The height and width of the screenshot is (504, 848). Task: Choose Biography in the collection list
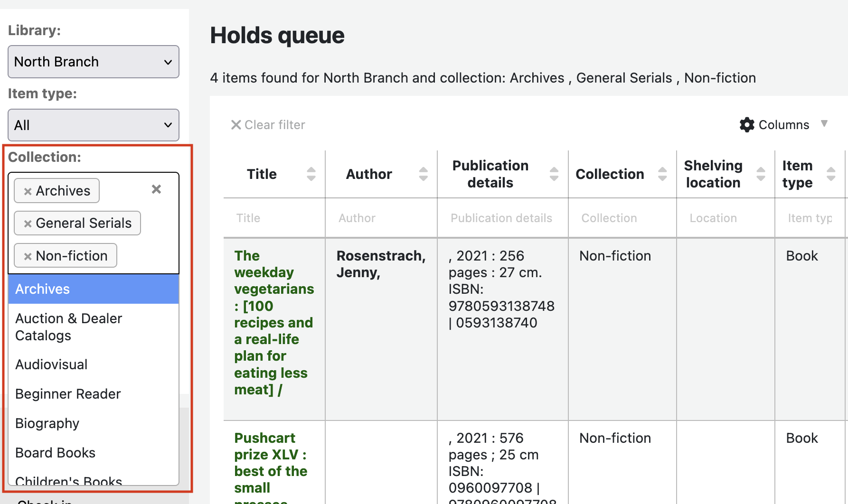pyautogui.click(x=47, y=423)
